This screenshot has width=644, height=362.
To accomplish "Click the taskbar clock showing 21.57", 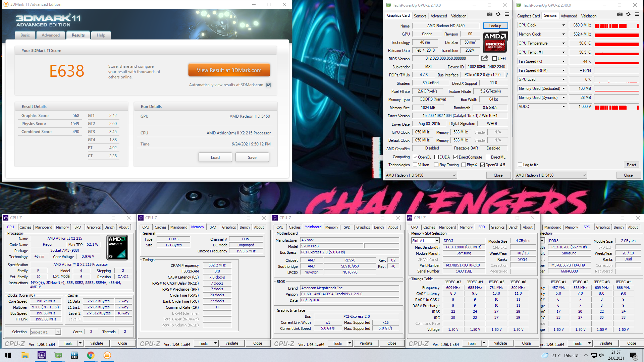I will pos(616,355).
